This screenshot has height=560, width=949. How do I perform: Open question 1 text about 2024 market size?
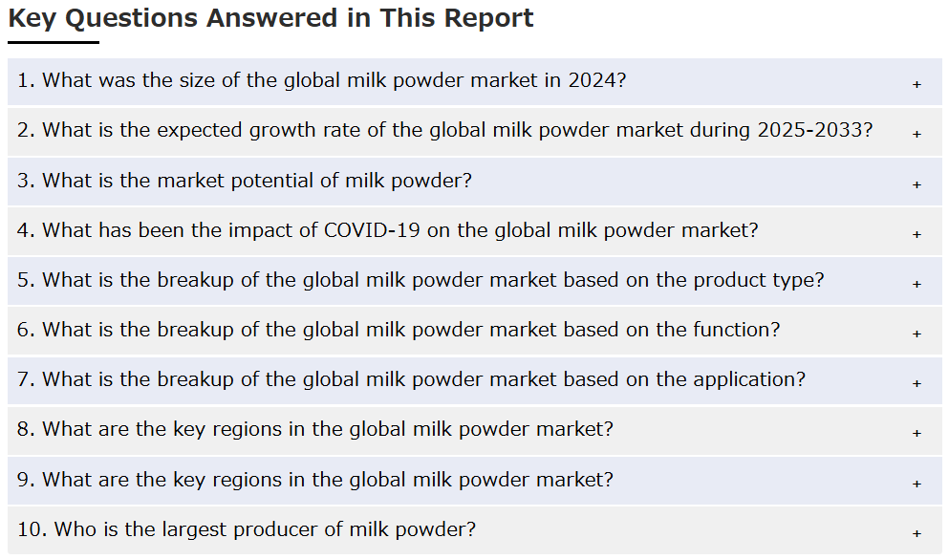(x=321, y=80)
